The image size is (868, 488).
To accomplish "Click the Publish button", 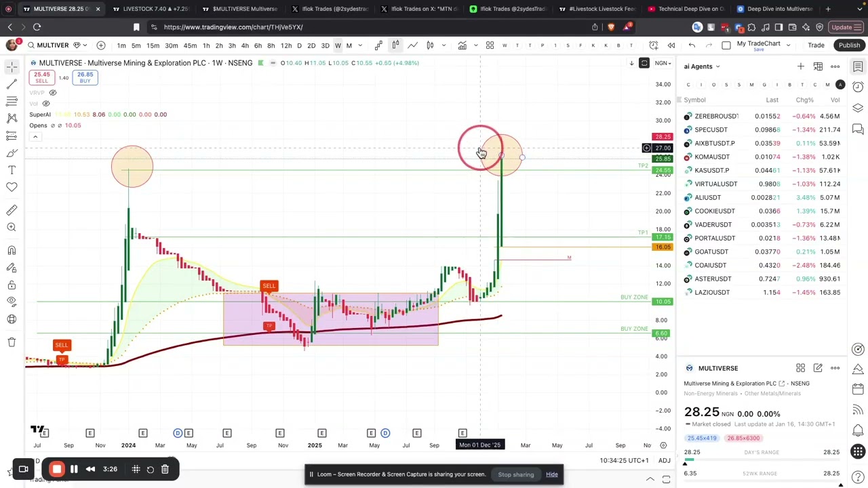I will click(849, 45).
